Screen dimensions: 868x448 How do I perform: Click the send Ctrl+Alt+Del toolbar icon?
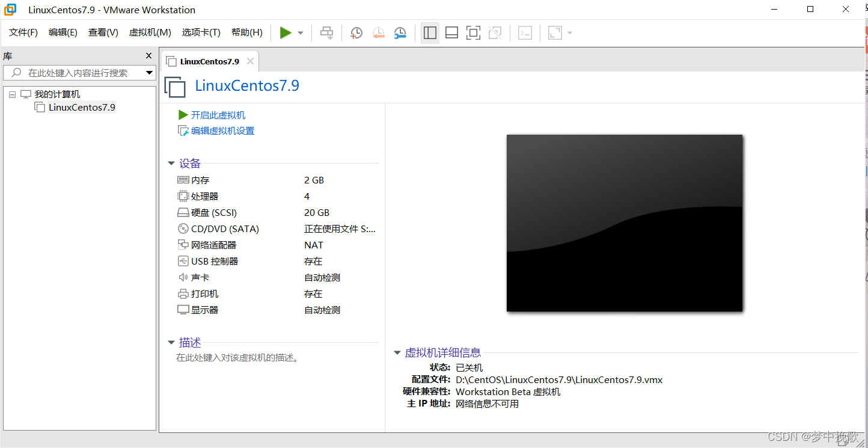coord(326,33)
